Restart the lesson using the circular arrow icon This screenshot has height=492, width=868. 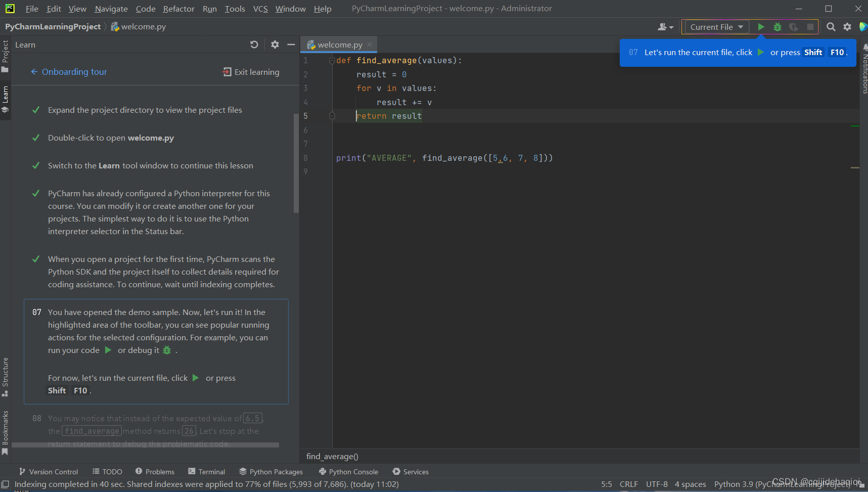pyautogui.click(x=254, y=44)
